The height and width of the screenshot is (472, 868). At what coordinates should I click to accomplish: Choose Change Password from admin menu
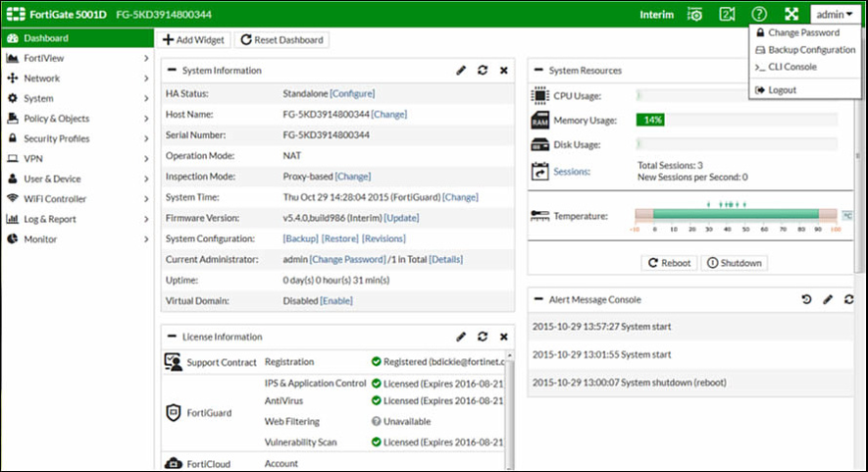point(805,32)
